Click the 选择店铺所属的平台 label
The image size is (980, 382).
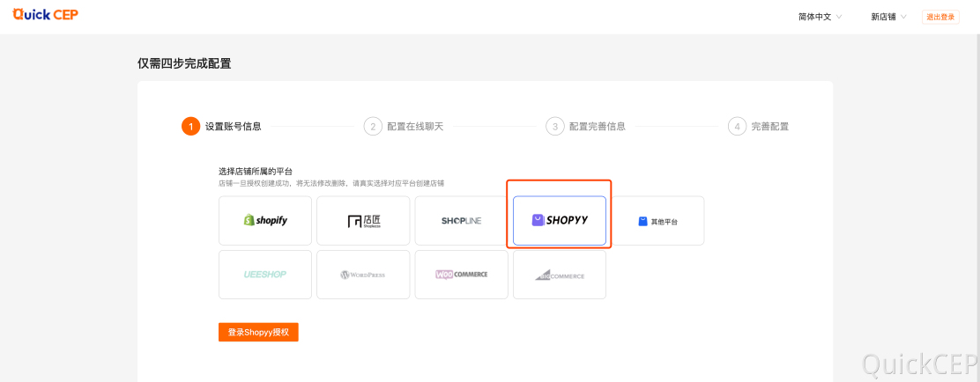256,171
